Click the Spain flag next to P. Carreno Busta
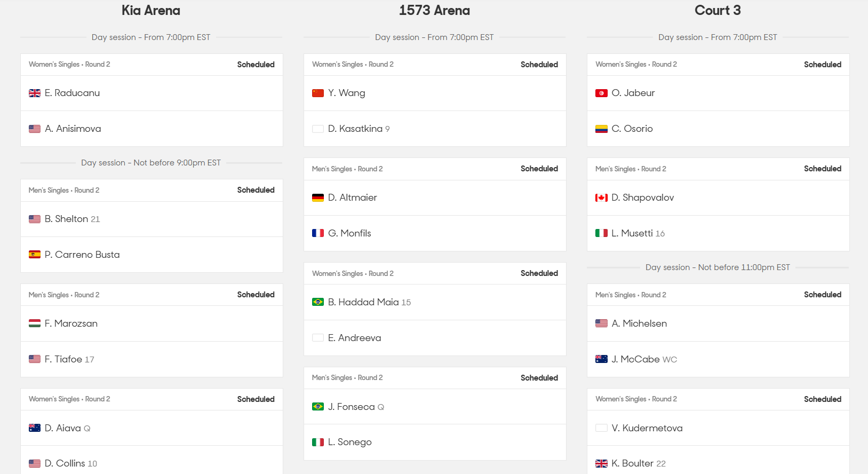Screen dimensions: 868x474 coord(35,255)
